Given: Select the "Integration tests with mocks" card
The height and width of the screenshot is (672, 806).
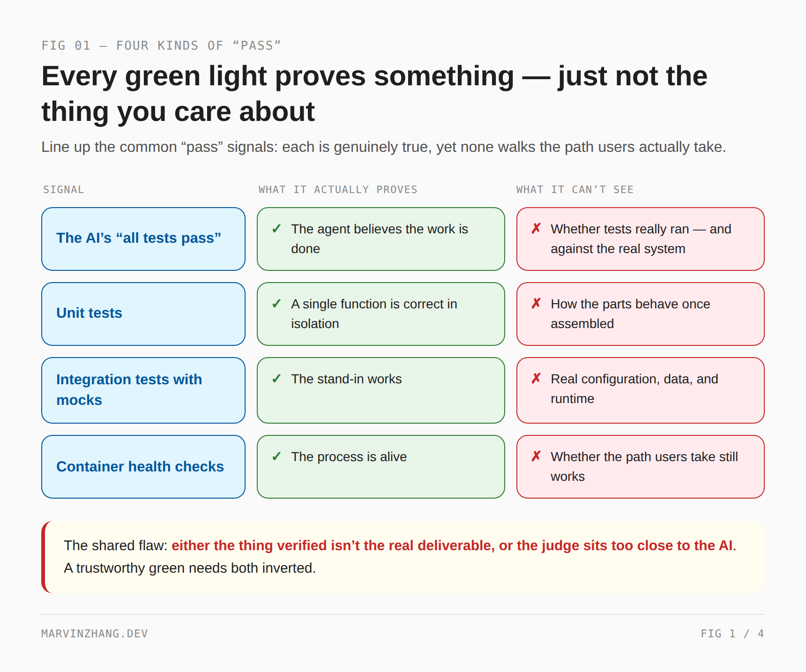Looking at the screenshot, I should pyautogui.click(x=143, y=390).
